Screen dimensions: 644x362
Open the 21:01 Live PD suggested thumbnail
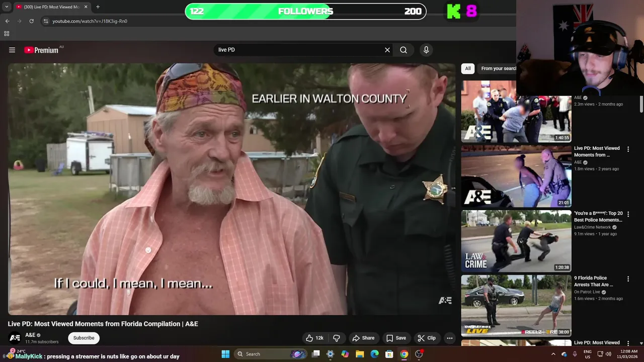tap(516, 176)
